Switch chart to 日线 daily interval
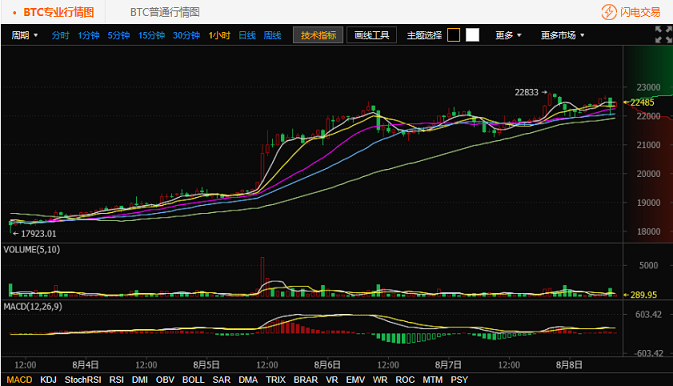The image size is (673, 386). click(247, 35)
